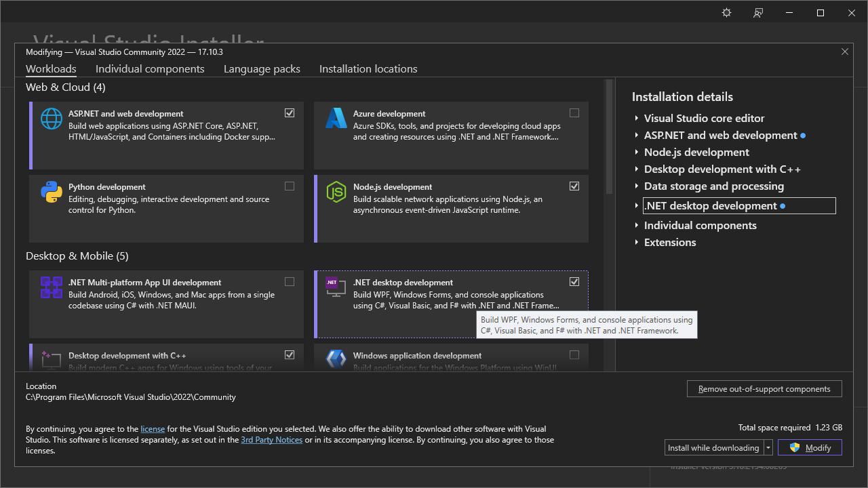868x488 pixels.
Task: Expand Node.js development installation details
Action: tap(637, 152)
